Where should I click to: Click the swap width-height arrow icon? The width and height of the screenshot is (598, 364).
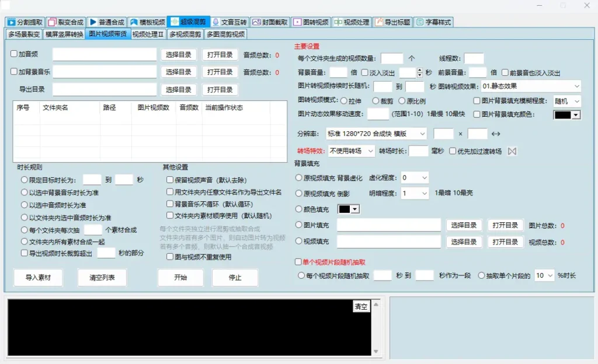coord(496,134)
